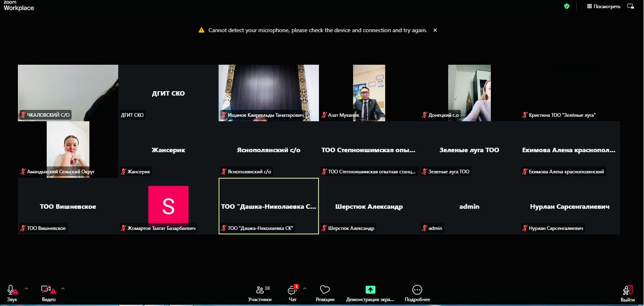Select the Азат Муханов video tile
The width and height of the screenshot is (644, 306).
pyautogui.click(x=369, y=93)
